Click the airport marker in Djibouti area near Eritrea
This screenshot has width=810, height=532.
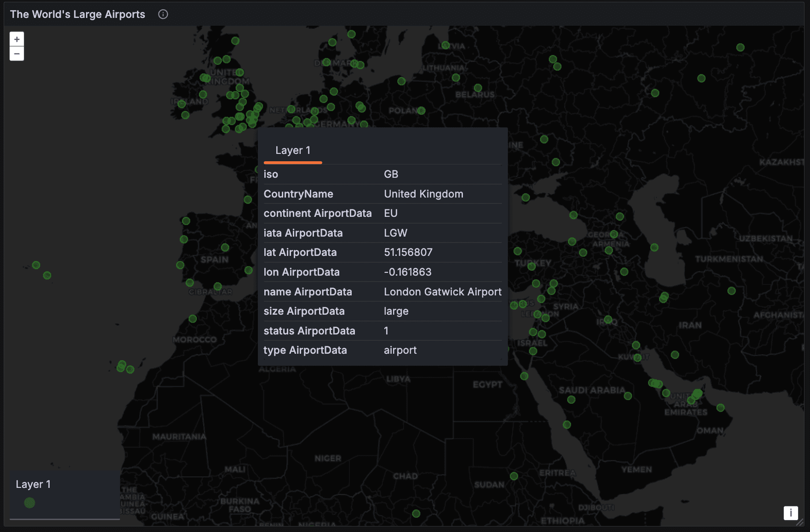pos(514,476)
